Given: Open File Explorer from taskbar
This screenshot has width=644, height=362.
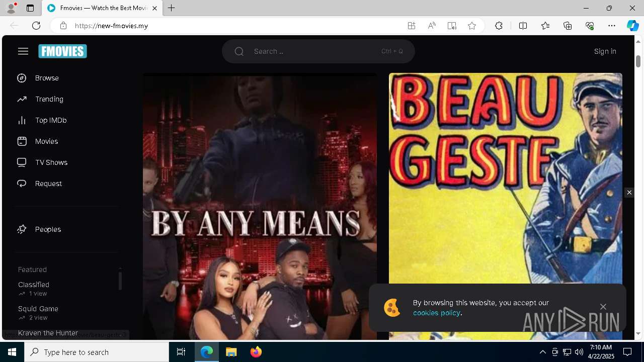Looking at the screenshot, I should pos(231,352).
